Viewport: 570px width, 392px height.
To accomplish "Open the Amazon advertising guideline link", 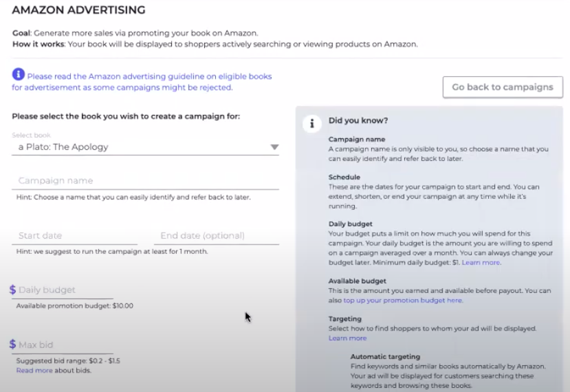I will coord(142,82).
